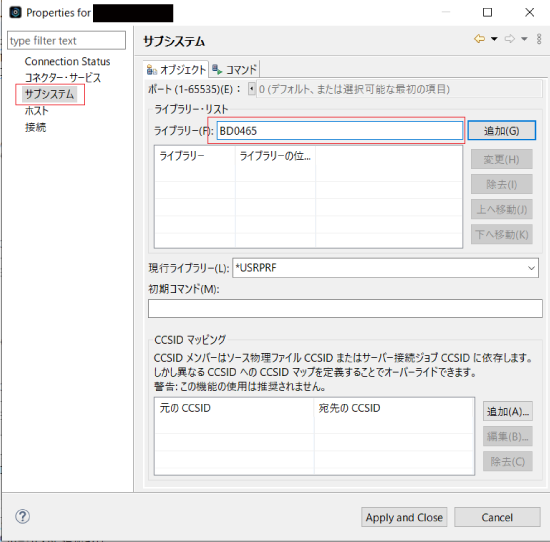The width and height of the screenshot is (550, 542).
Task: Click the 上へ移動(J) button
Action: point(501,209)
